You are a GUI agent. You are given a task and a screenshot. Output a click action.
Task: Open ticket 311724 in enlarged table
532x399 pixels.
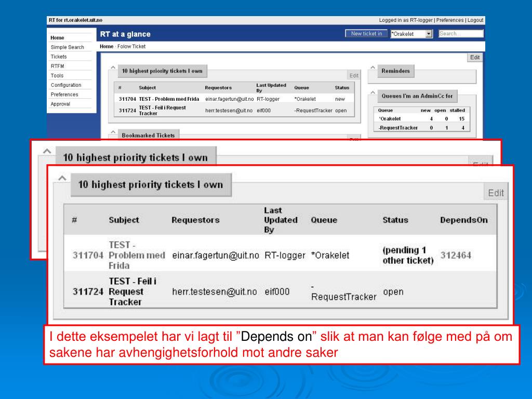coord(88,291)
